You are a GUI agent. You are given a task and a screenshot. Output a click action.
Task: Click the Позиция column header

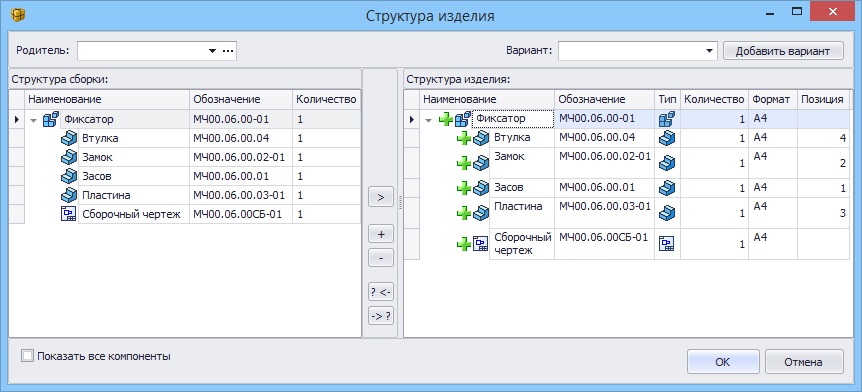[823, 100]
